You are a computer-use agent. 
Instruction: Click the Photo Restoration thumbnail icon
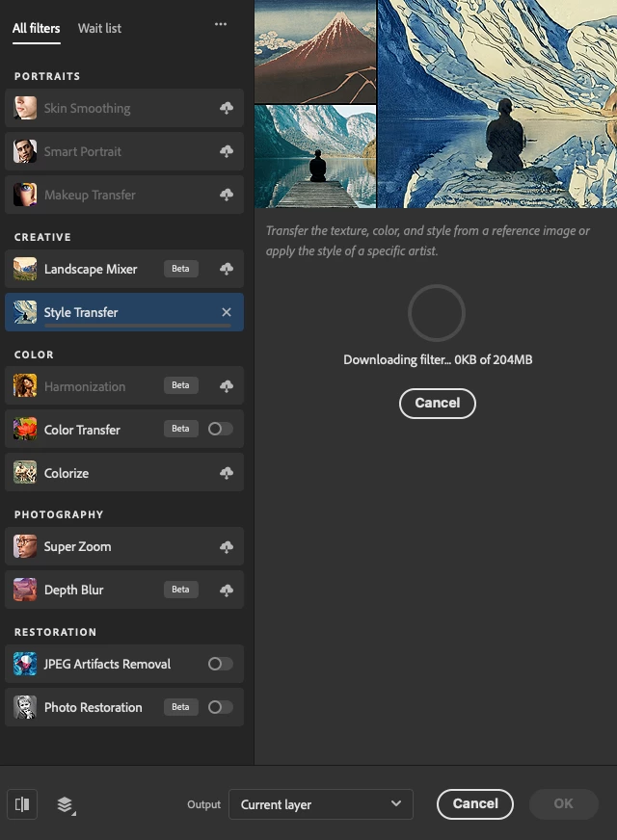25,707
